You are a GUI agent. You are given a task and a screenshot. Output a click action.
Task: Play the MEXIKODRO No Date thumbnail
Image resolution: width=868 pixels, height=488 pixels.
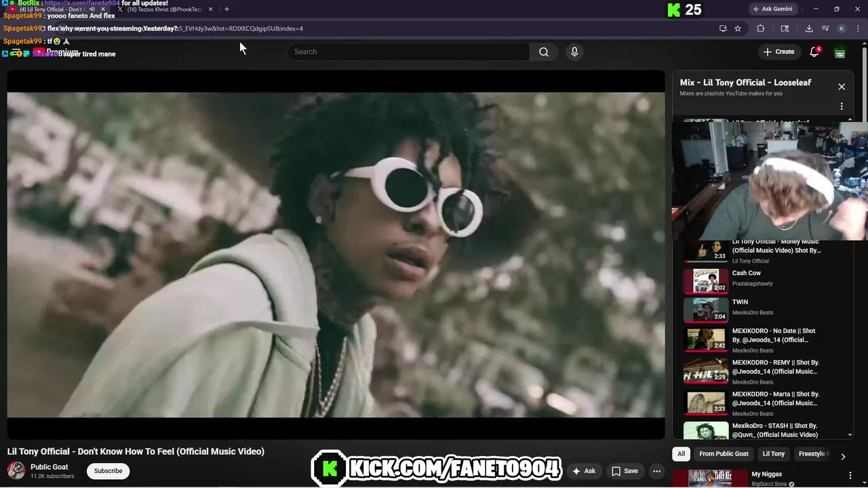pyautogui.click(x=706, y=339)
